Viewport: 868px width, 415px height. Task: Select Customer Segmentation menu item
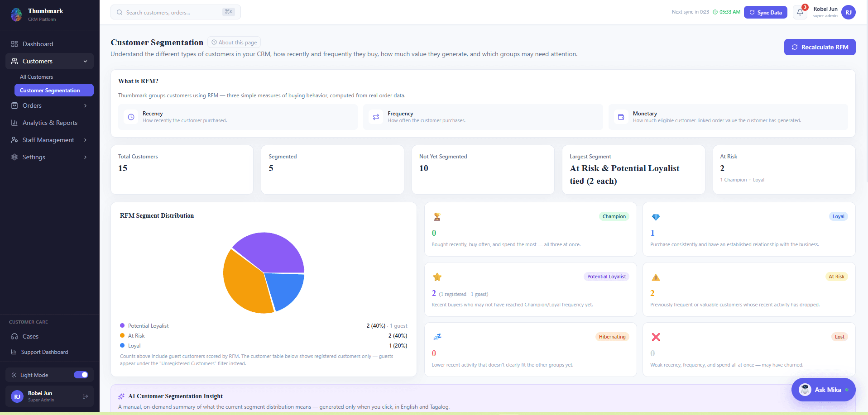click(54, 91)
